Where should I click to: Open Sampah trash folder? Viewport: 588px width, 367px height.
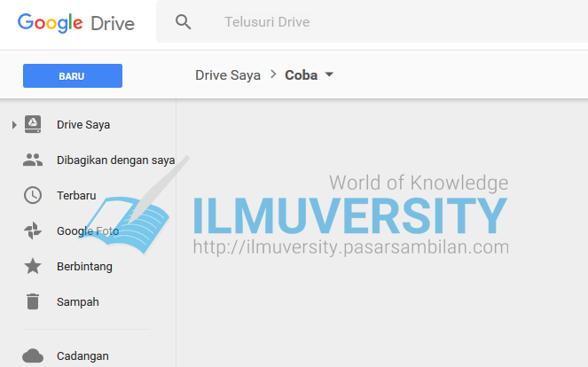point(78,301)
